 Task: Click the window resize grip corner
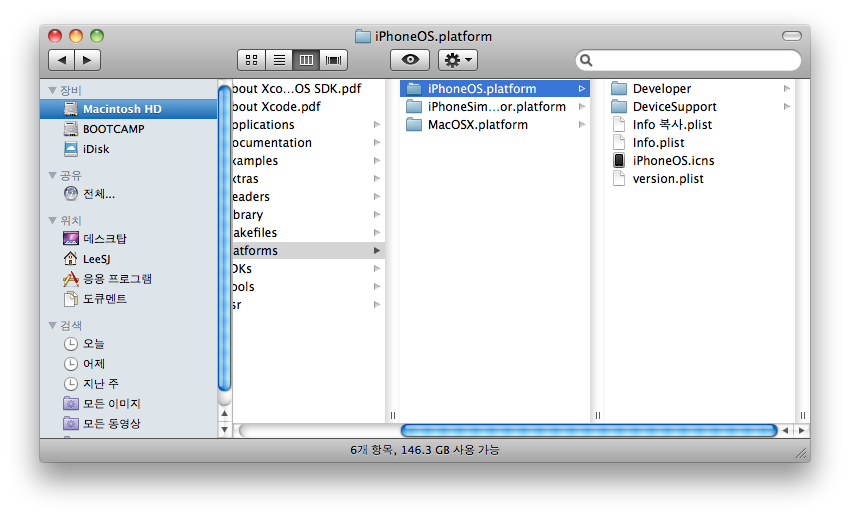pyautogui.click(x=802, y=454)
